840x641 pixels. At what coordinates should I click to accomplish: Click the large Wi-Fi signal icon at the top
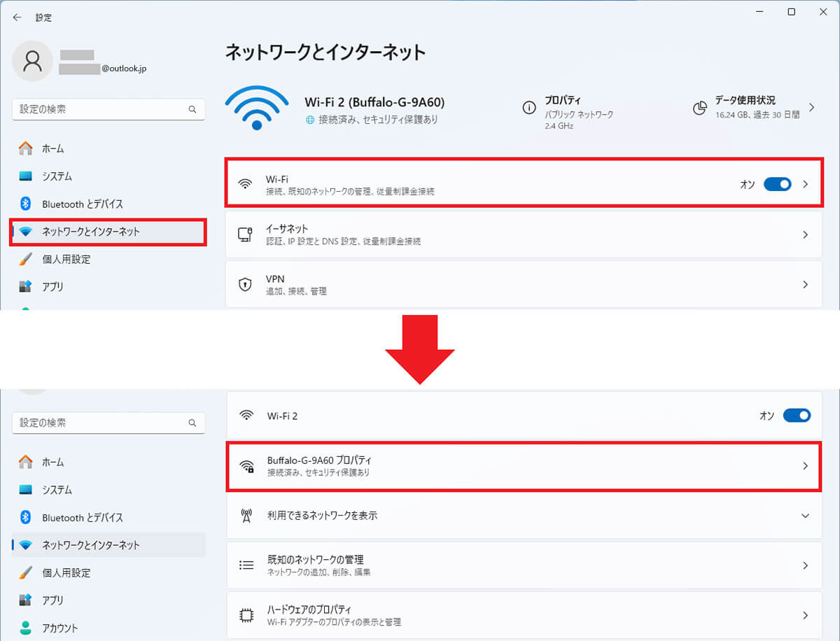coord(257,108)
